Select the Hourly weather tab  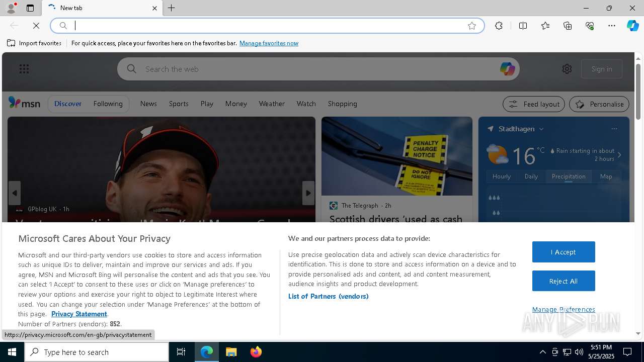[x=502, y=176]
